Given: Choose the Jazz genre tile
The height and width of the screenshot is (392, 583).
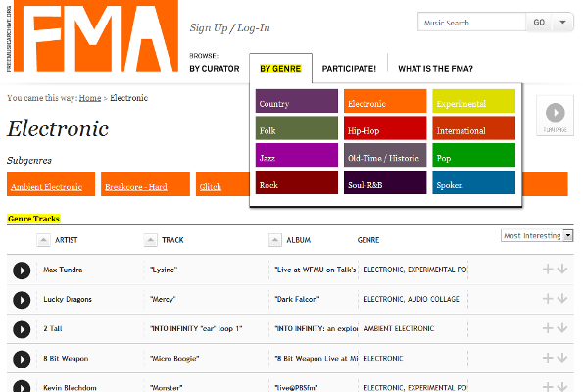Looking at the screenshot, I should (x=297, y=155).
